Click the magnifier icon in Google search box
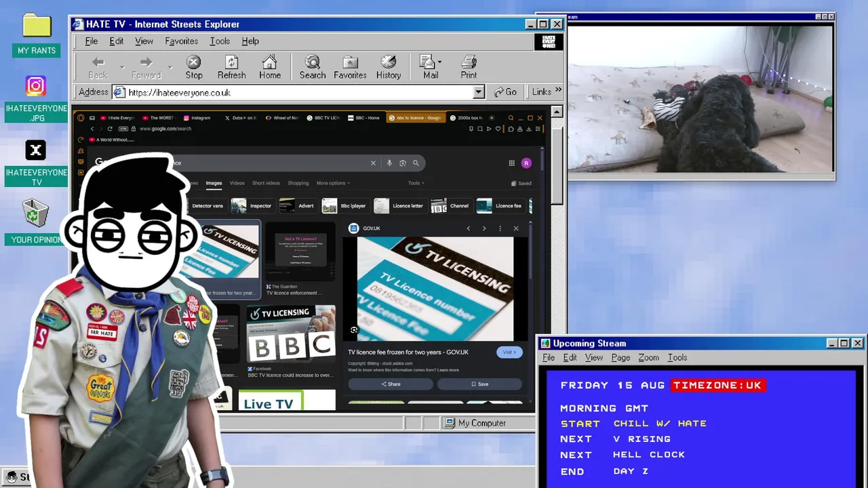This screenshot has width=868, height=488. click(416, 163)
